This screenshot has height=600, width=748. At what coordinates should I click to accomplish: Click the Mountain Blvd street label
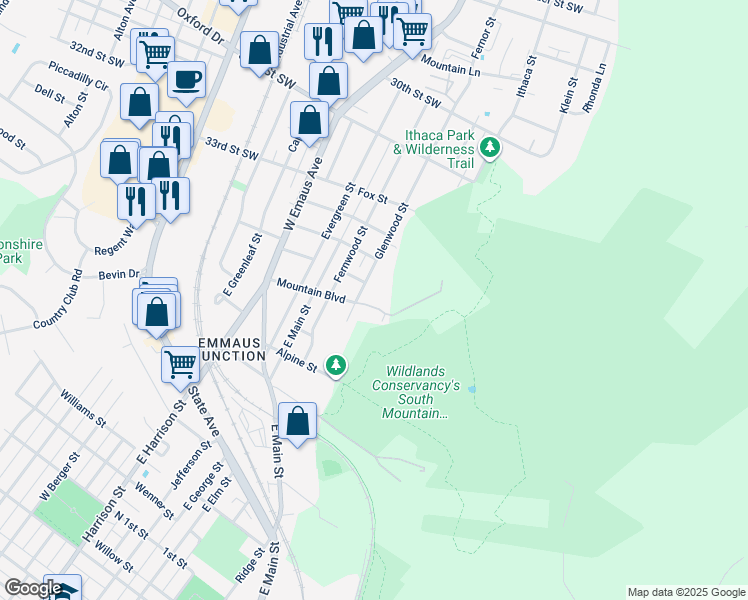(x=311, y=291)
